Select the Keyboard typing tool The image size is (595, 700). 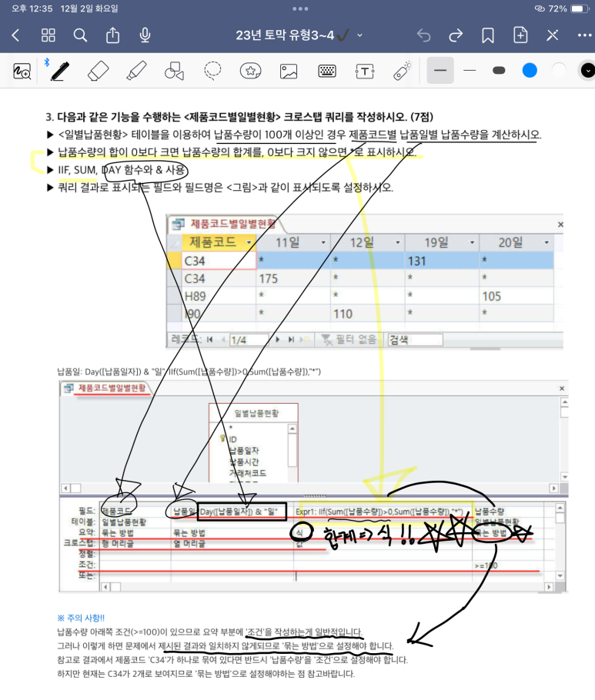point(327,71)
